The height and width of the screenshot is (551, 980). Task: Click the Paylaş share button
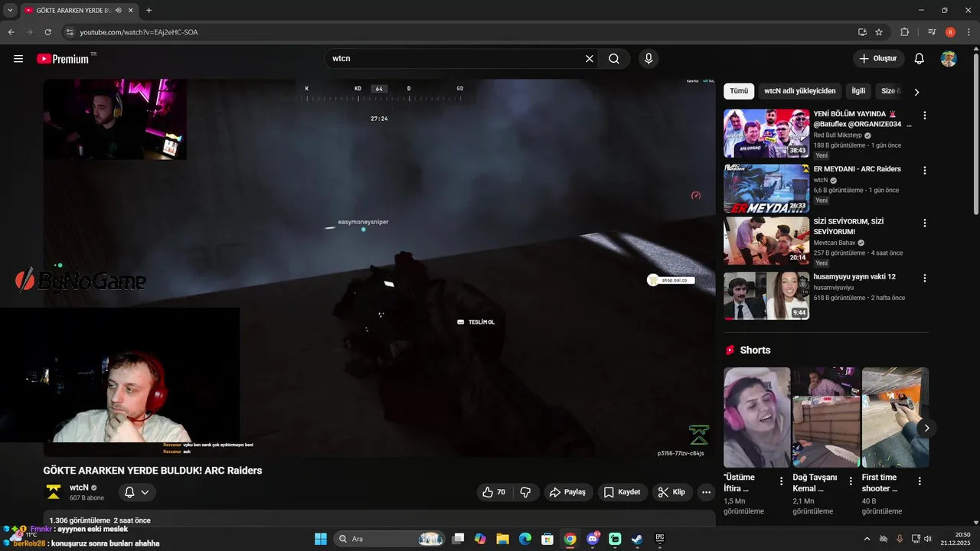point(567,492)
